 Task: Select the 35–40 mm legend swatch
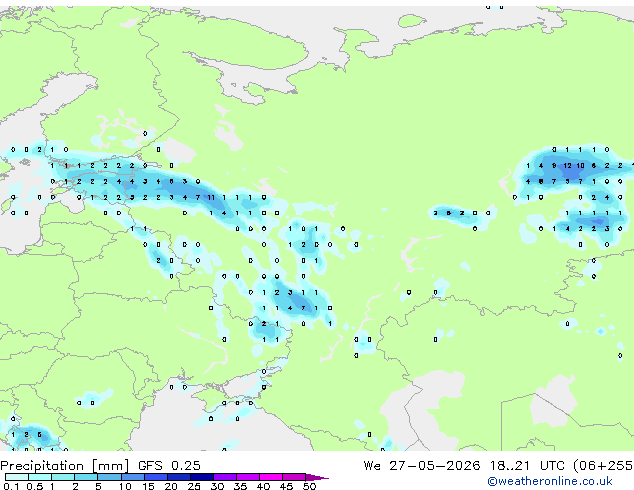(x=248, y=477)
